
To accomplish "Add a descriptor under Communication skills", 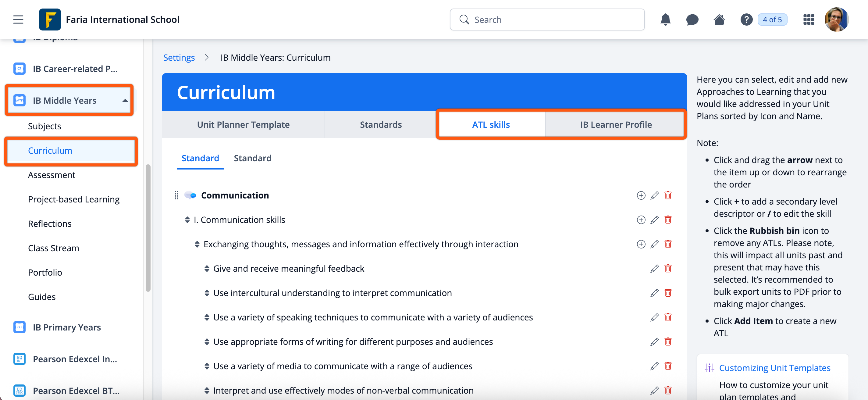I will [x=641, y=220].
